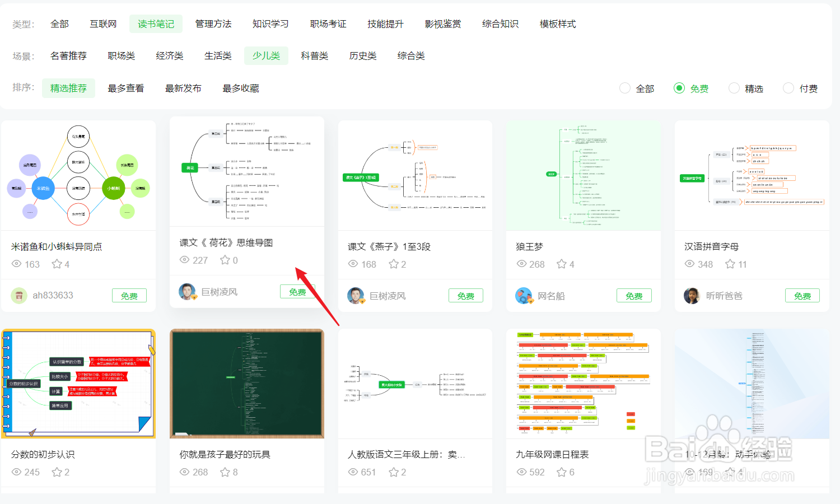Select the 知识学习 type filter
The image size is (840, 504).
[x=270, y=24]
